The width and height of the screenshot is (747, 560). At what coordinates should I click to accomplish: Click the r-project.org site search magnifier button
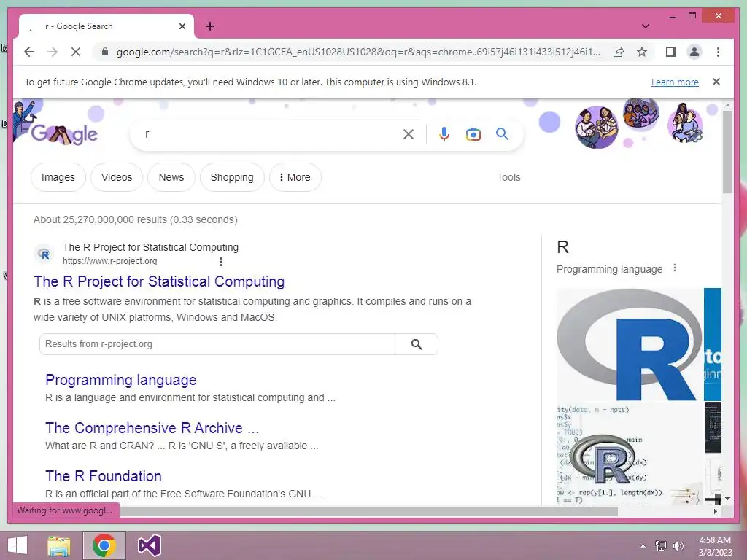coord(417,344)
